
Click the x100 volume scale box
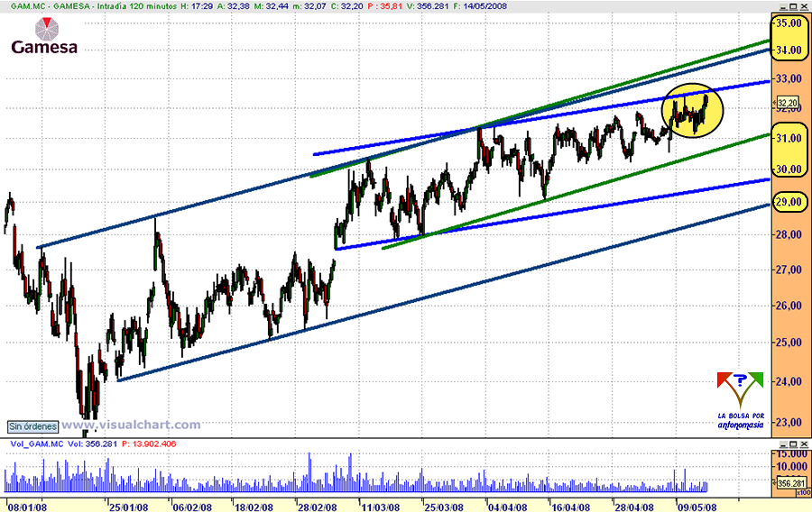[x=803, y=493]
